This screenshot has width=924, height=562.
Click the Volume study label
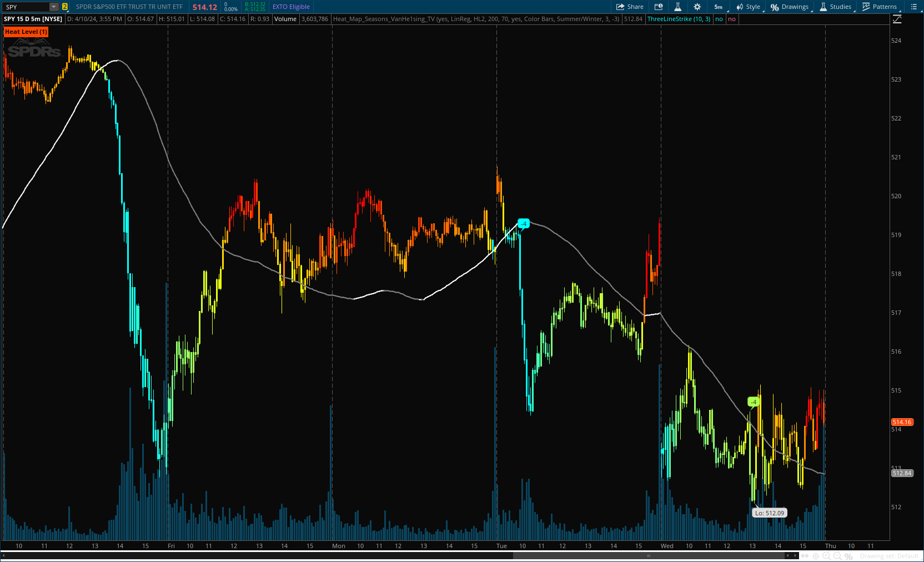tap(285, 19)
